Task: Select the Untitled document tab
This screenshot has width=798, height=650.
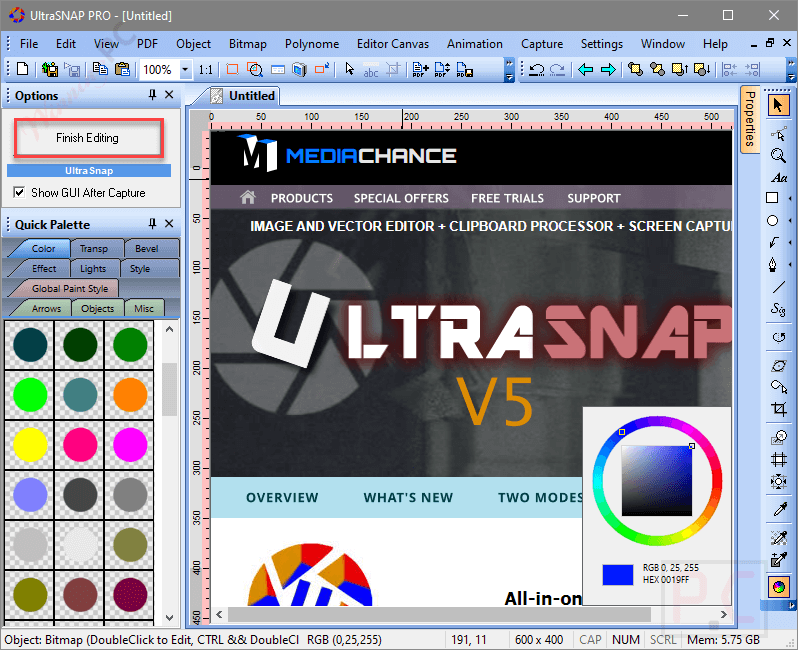Action: (244, 96)
